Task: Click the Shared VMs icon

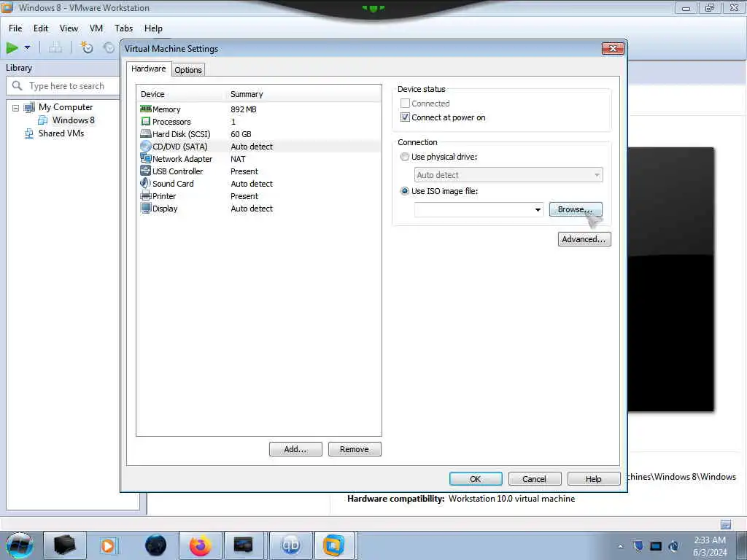Action: [29, 134]
